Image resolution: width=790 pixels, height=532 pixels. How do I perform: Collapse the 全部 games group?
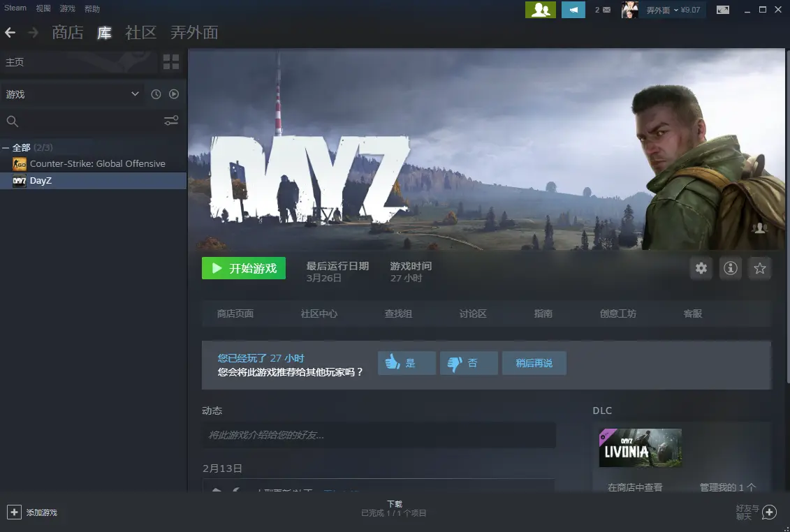tap(6, 147)
